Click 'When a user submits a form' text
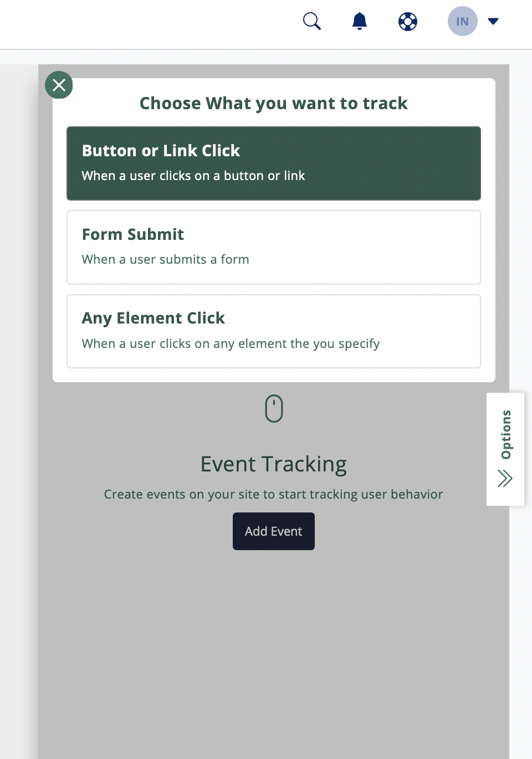The image size is (532, 759). pos(165,259)
